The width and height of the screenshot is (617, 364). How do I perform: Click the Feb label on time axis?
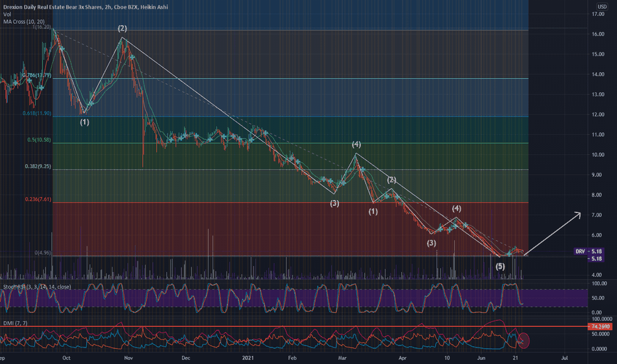click(292, 358)
